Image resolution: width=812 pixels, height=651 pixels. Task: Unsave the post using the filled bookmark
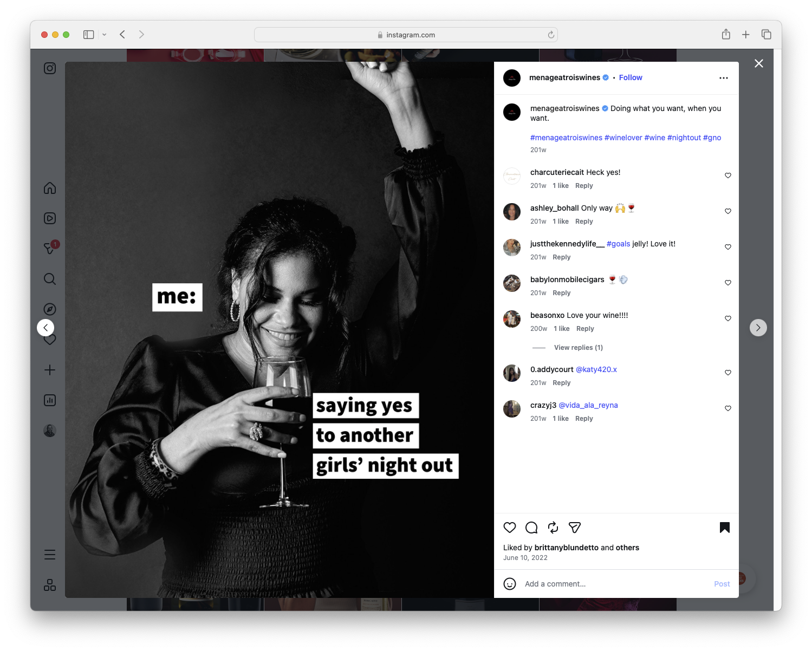(724, 527)
